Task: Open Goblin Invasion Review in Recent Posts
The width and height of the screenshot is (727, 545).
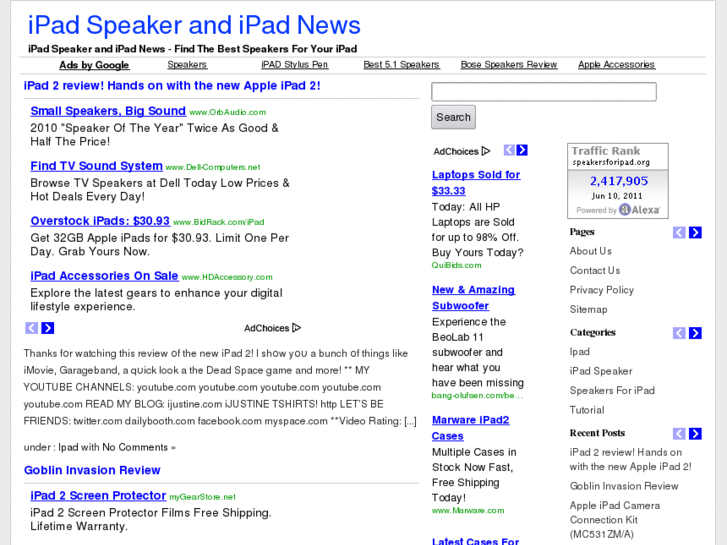Action: click(x=624, y=486)
